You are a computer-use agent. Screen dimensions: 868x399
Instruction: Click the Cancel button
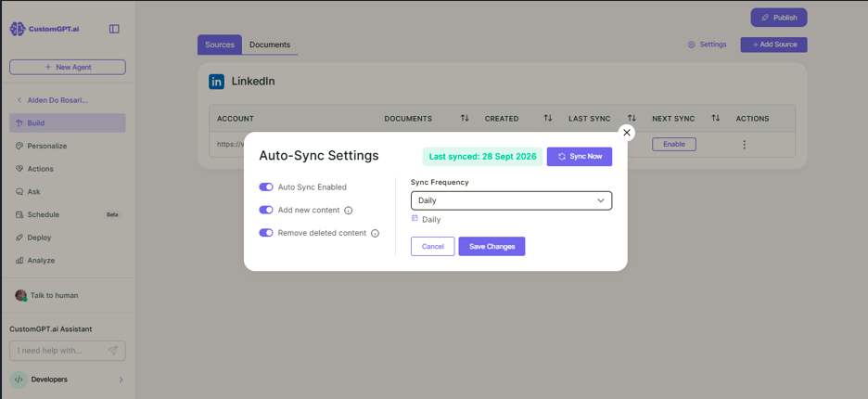pyautogui.click(x=433, y=247)
